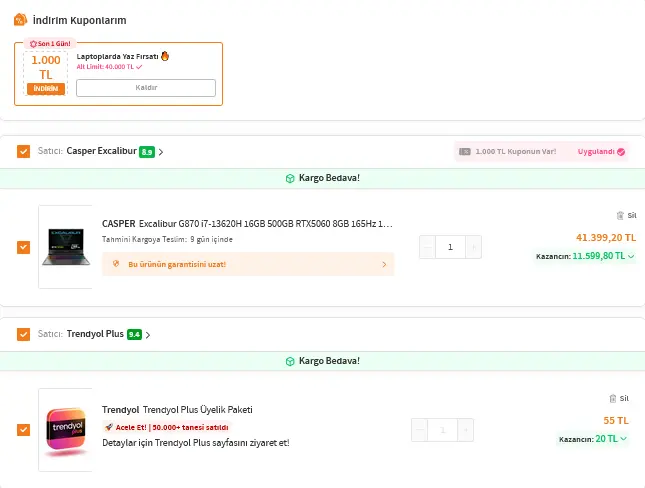Uncheck the CASPER Excalibur G870 product checkbox
The height and width of the screenshot is (488, 645).
point(23,247)
